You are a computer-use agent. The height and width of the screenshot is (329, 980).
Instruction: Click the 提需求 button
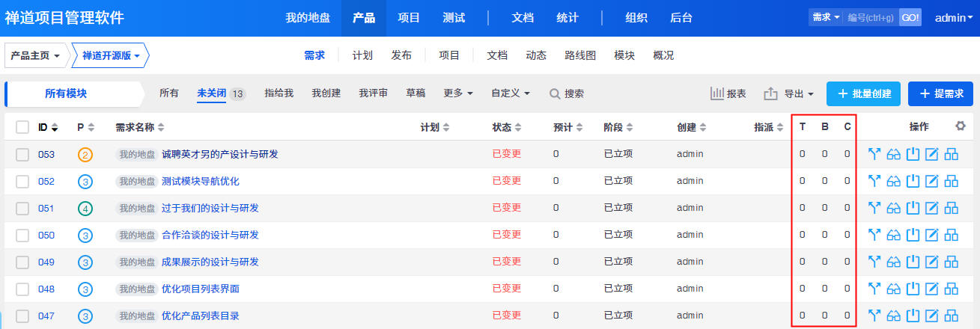[x=940, y=94]
